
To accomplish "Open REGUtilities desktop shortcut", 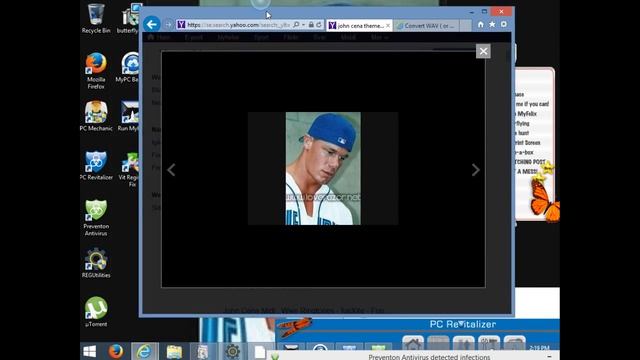I will (96, 263).
